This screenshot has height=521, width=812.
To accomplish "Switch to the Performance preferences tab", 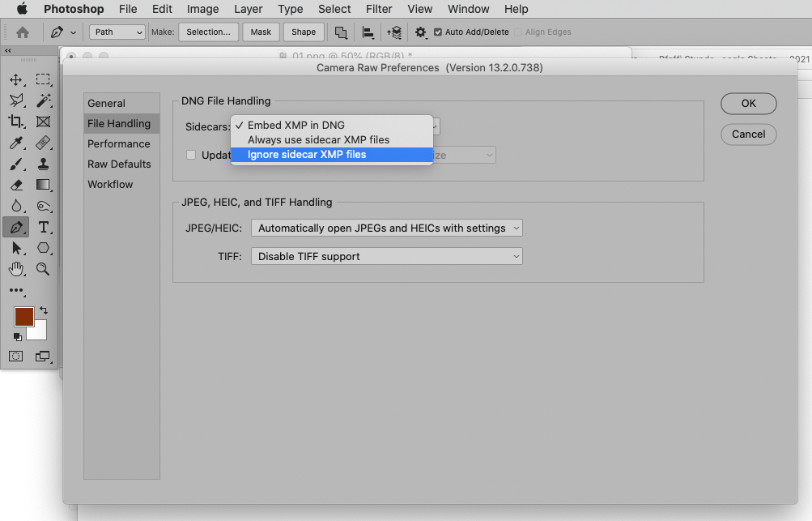I will click(x=120, y=143).
